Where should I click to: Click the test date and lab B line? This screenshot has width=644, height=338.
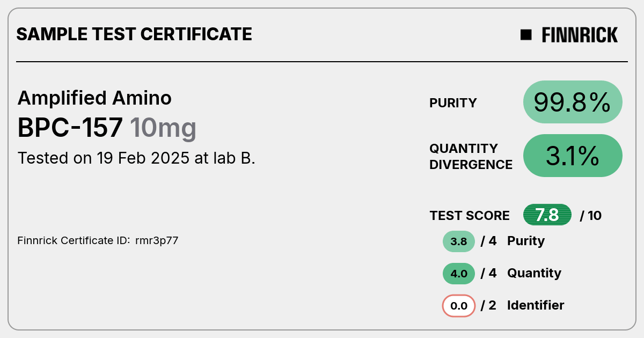coord(136,158)
